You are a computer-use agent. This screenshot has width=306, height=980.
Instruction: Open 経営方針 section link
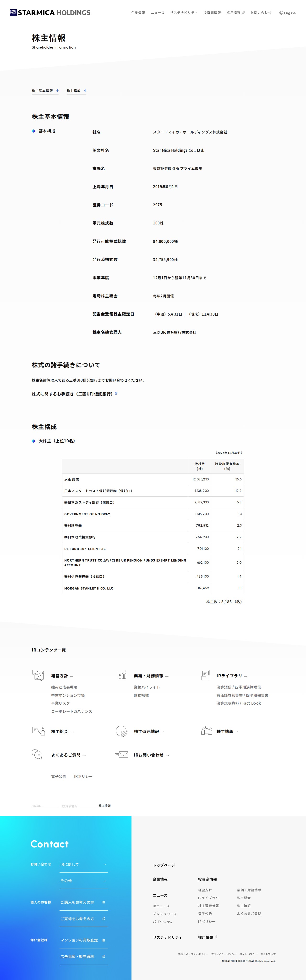[62, 676]
